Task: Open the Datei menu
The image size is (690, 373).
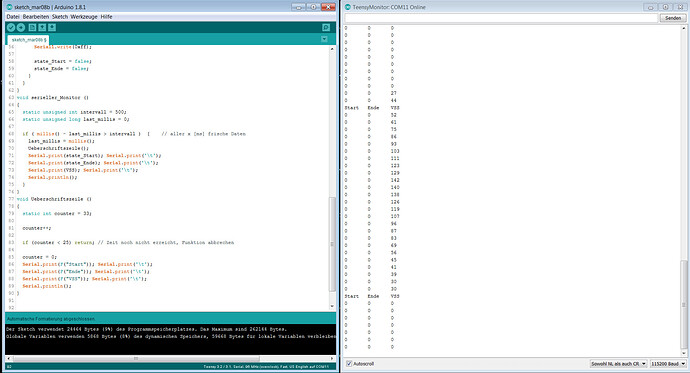Action: 13,17
